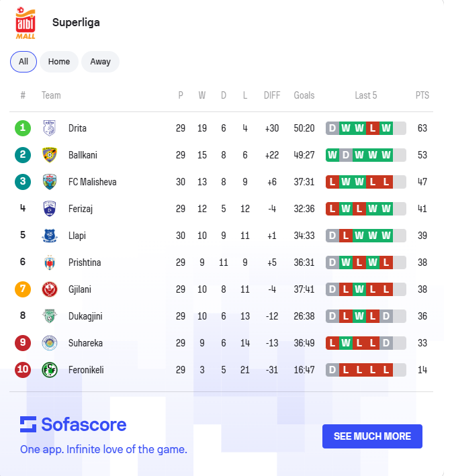This screenshot has height=476, width=450.
Task: Click the Ballkani club crest
Action: pyautogui.click(x=50, y=155)
